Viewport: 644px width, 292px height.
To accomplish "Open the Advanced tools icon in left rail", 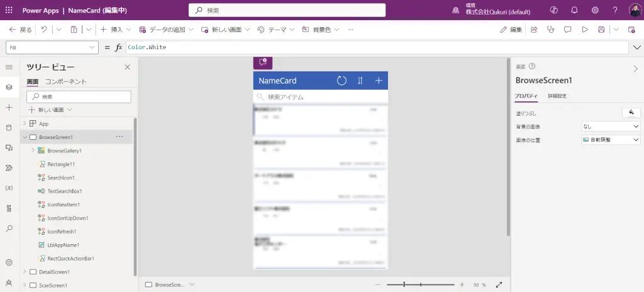I will [9, 208].
